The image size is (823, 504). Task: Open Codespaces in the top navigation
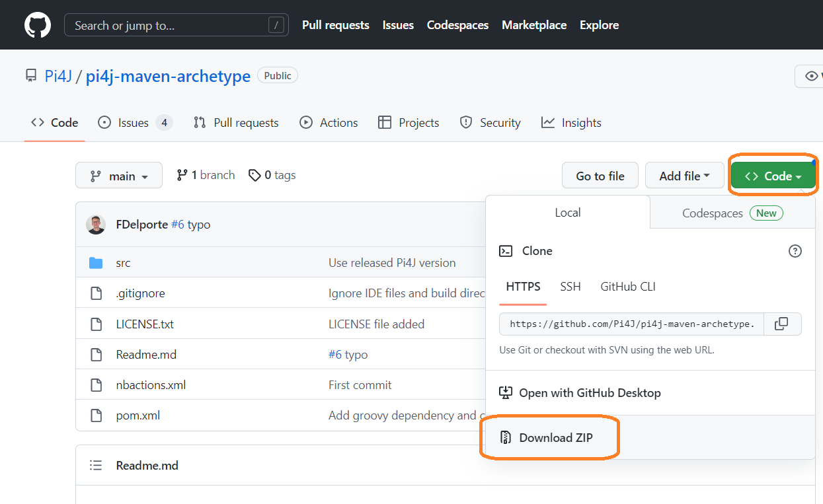click(457, 25)
